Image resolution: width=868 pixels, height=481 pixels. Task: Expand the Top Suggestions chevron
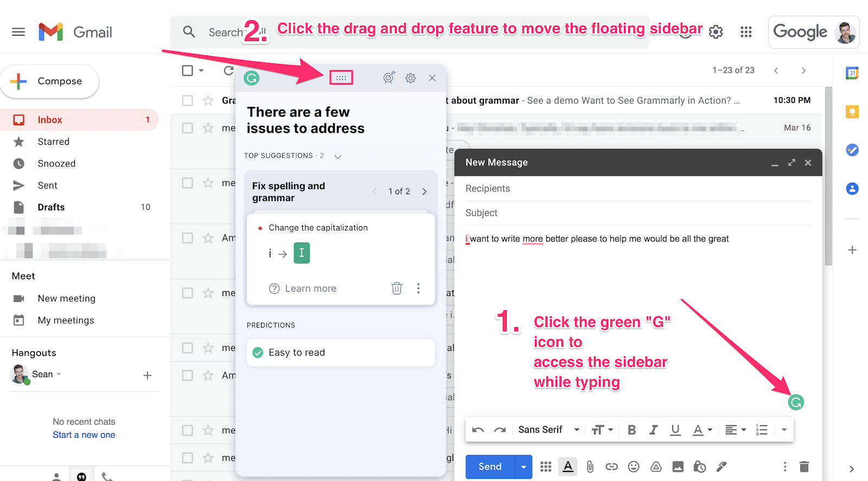pos(337,156)
